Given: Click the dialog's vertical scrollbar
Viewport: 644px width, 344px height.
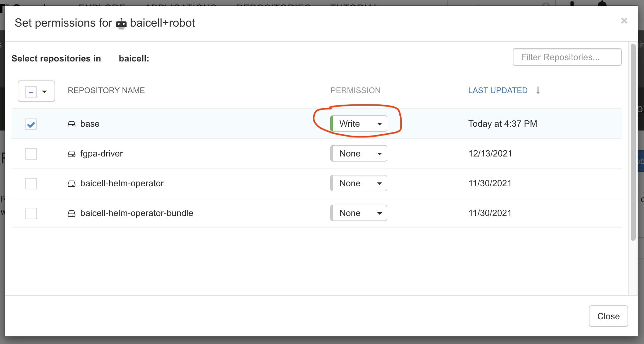Looking at the screenshot, I should click(x=633, y=143).
